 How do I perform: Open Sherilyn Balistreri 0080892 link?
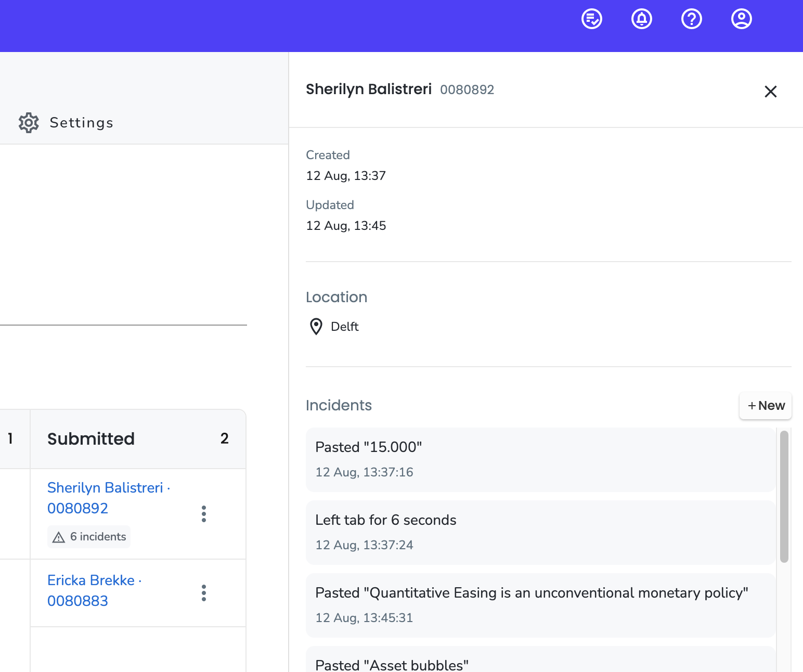(109, 498)
